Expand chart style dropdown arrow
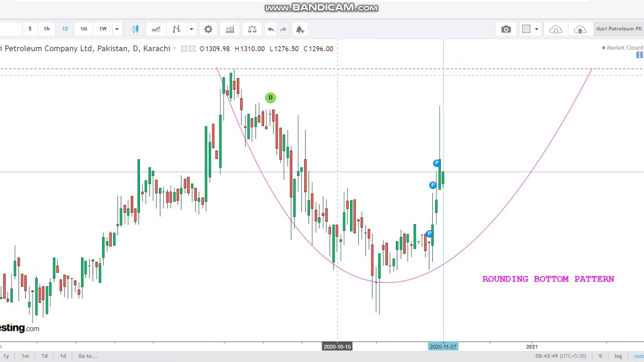 [191, 29]
